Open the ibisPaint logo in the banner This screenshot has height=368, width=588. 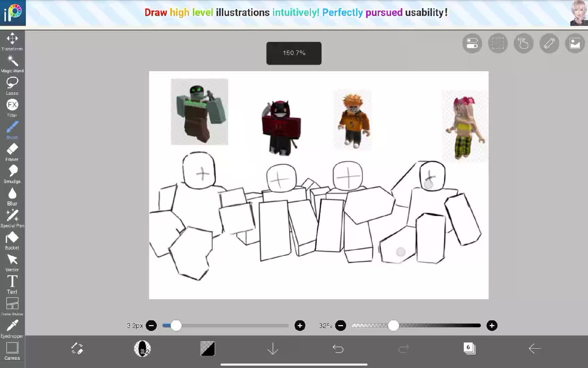coord(13,13)
